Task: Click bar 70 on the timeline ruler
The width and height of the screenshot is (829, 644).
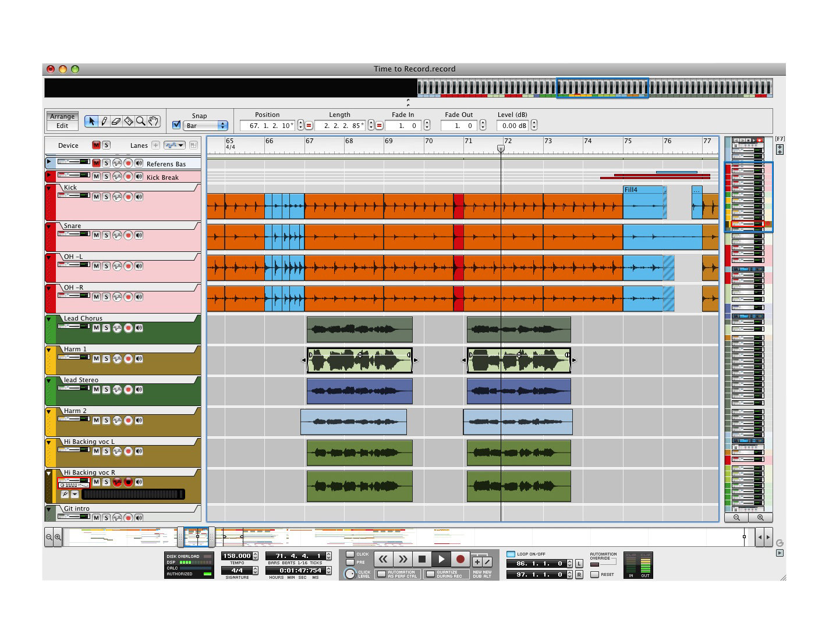Action: 429,141
